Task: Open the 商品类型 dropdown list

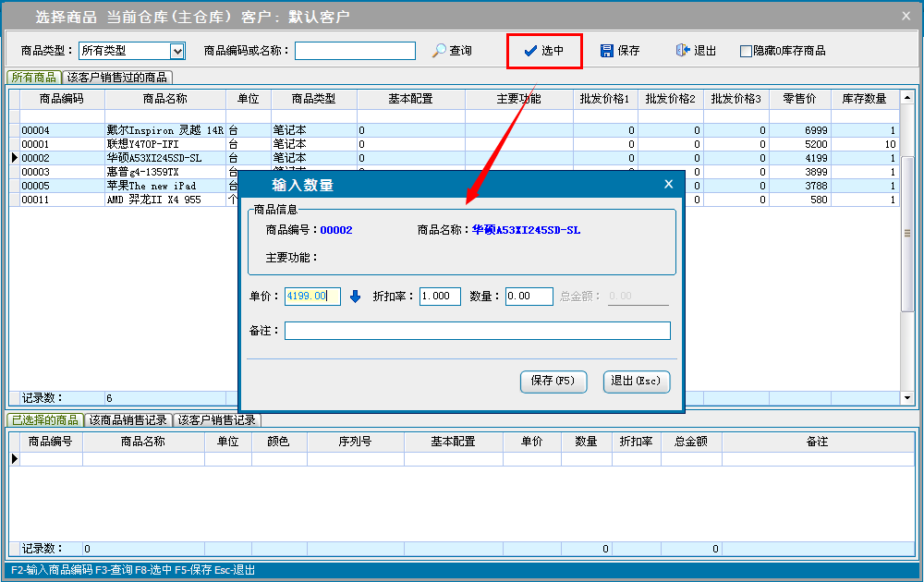Action: pos(177,51)
